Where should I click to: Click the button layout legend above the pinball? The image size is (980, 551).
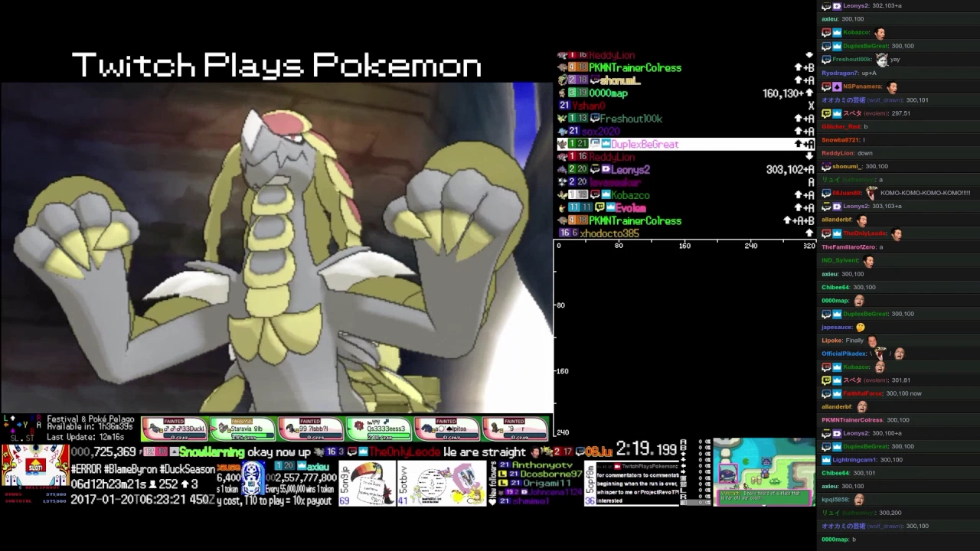point(21,428)
